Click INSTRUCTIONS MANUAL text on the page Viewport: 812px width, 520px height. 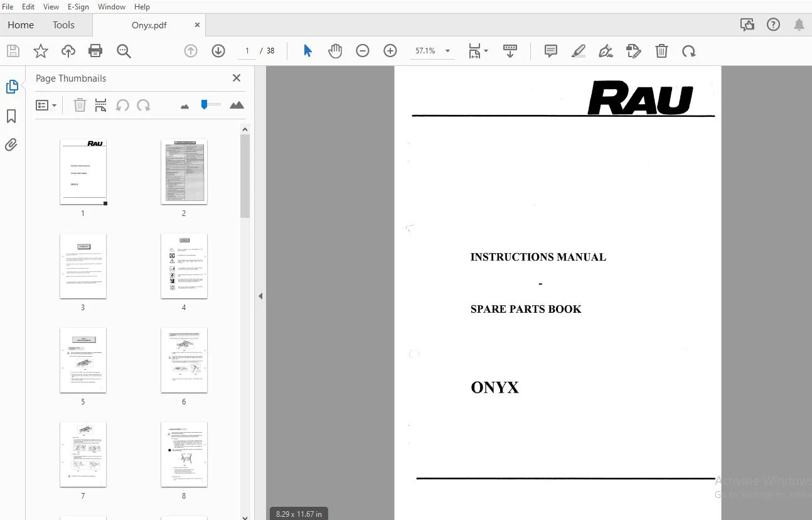coord(538,257)
